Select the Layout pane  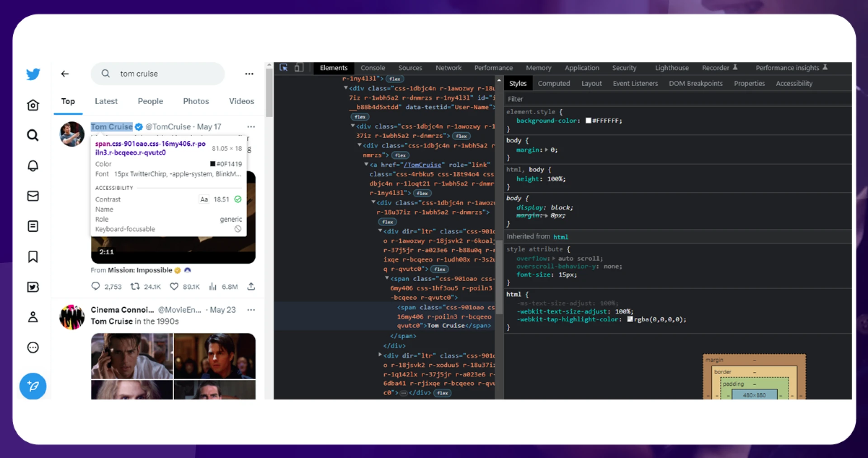(591, 83)
